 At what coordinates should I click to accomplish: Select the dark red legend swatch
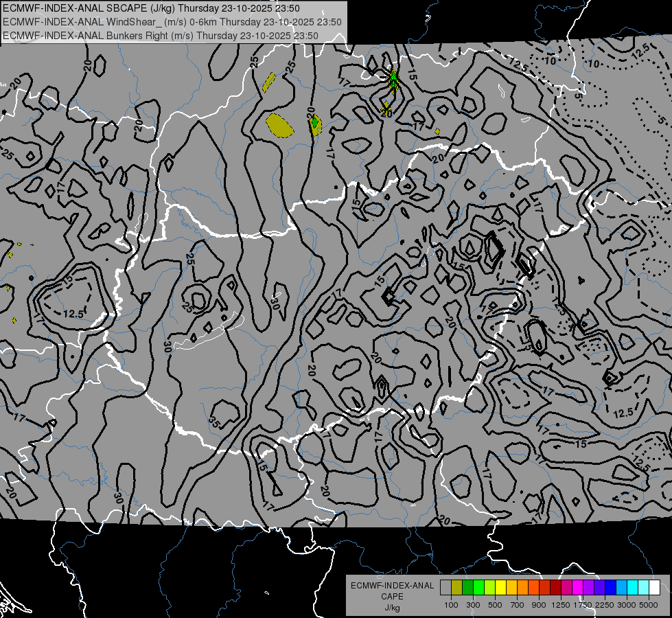tap(555, 588)
